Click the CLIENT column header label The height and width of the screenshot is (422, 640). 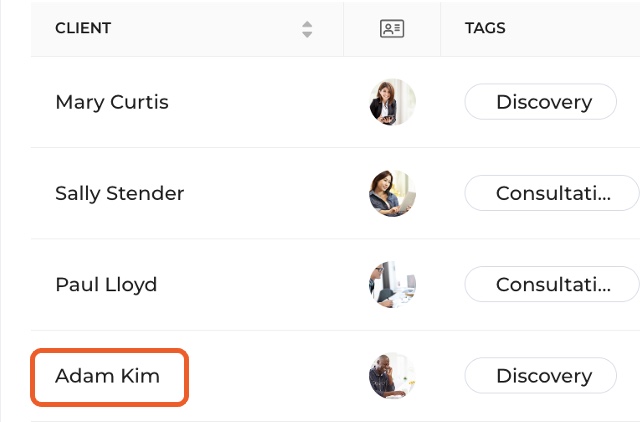click(x=83, y=28)
